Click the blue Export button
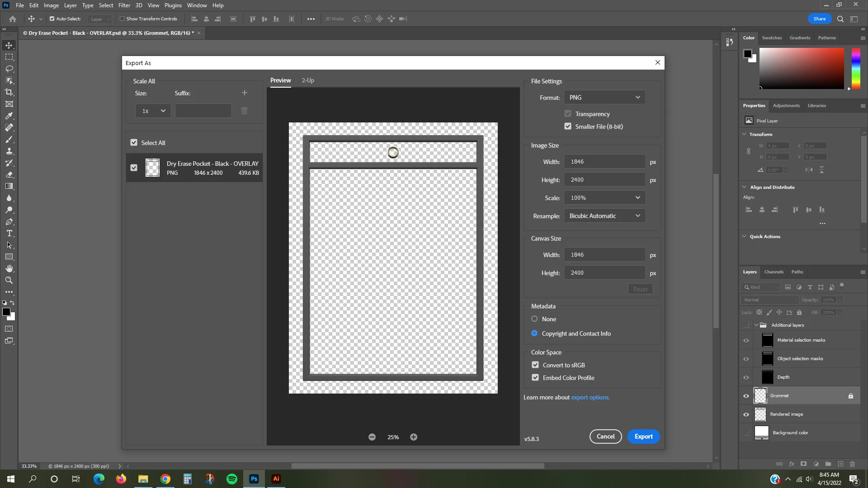Image resolution: width=868 pixels, height=488 pixels. (x=643, y=436)
